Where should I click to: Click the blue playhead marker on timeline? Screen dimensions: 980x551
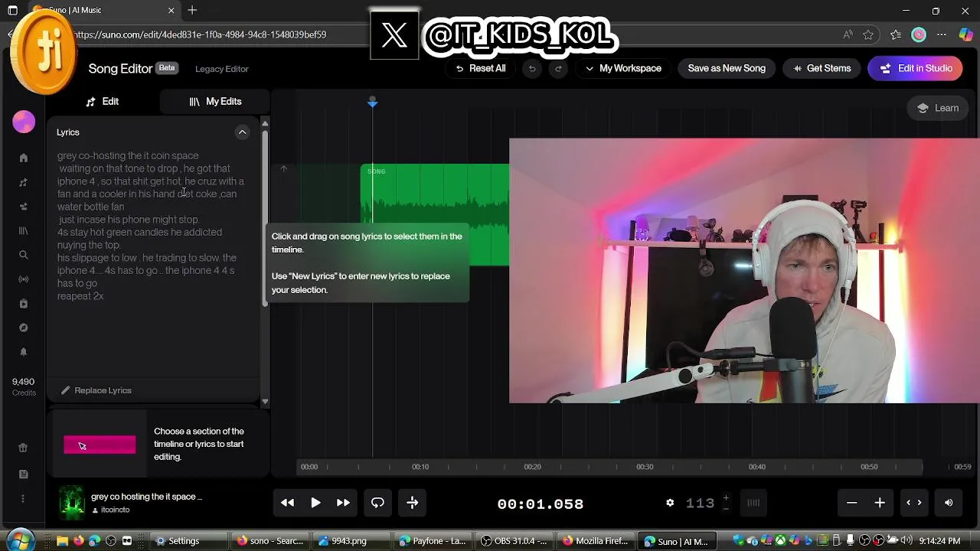[x=372, y=102]
